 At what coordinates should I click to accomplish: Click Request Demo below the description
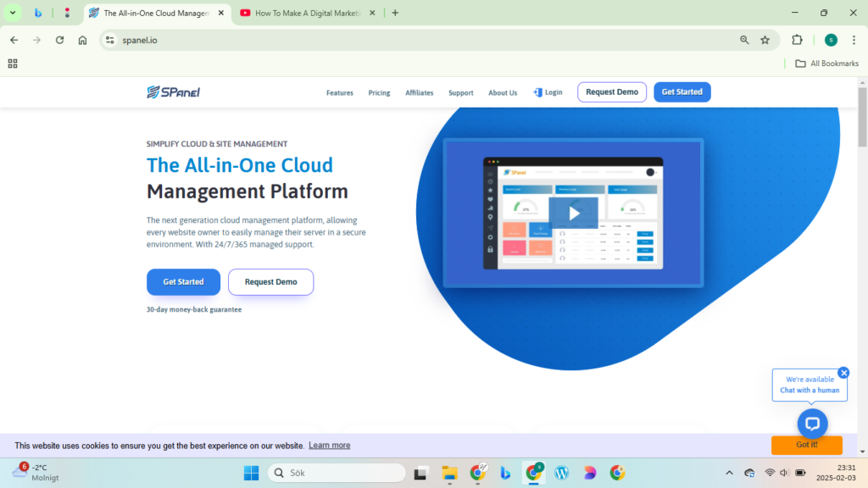[x=270, y=281]
